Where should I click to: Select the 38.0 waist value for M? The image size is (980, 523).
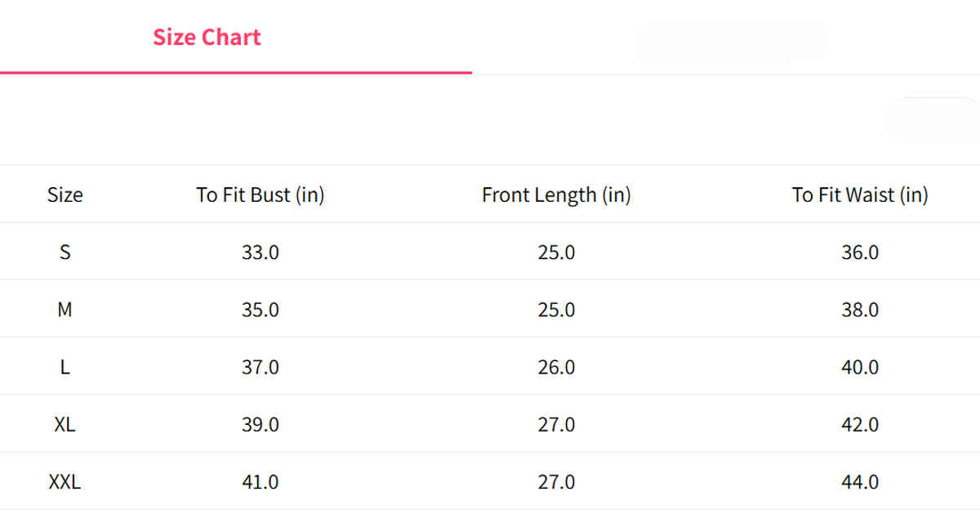860,310
